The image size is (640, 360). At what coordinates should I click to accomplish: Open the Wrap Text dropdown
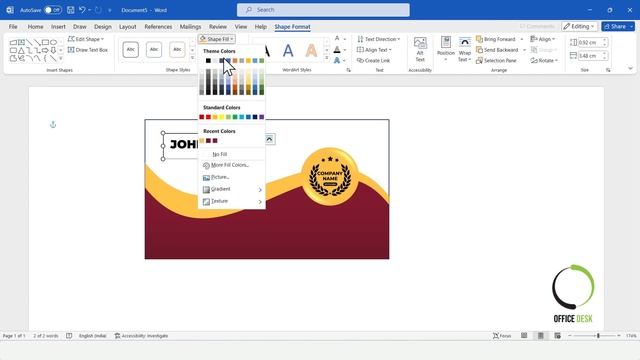(x=464, y=49)
